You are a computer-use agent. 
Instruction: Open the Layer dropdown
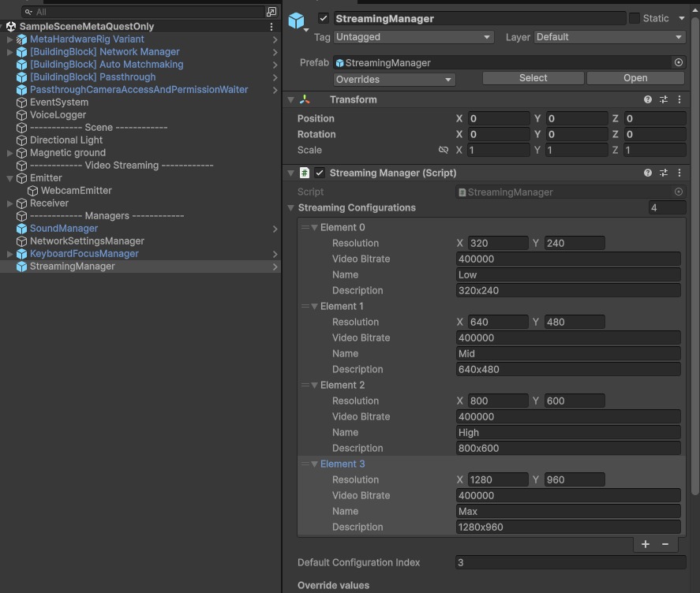609,37
